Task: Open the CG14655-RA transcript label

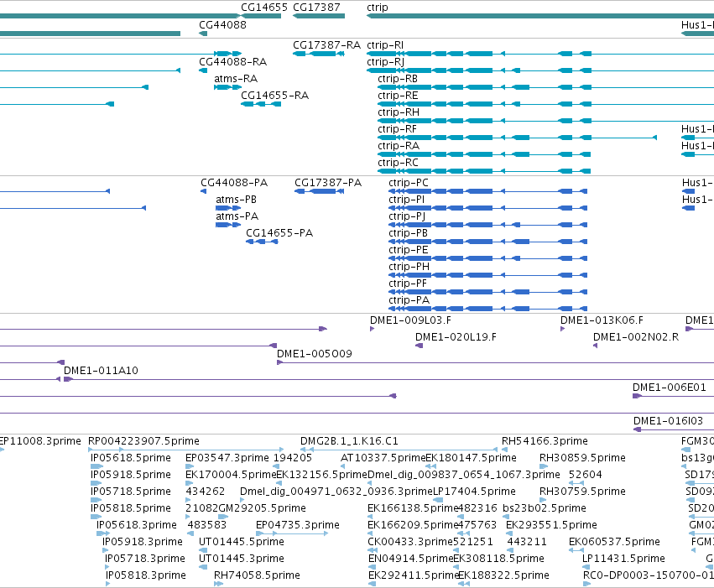Action: point(274,96)
